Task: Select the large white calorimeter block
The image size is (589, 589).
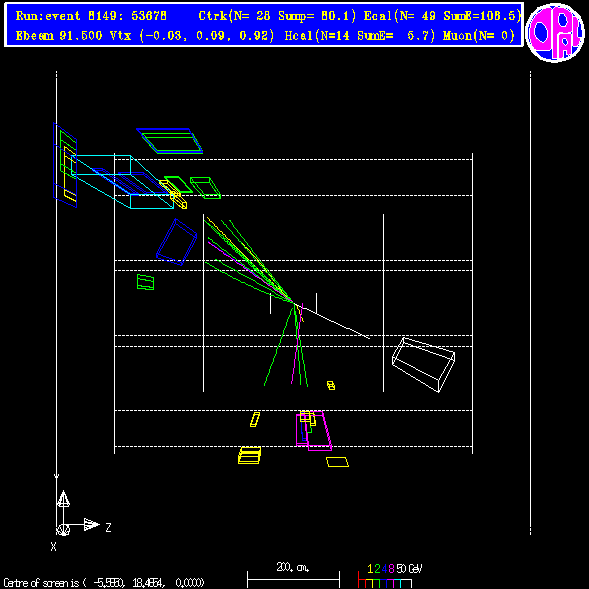Action: [x=423, y=364]
